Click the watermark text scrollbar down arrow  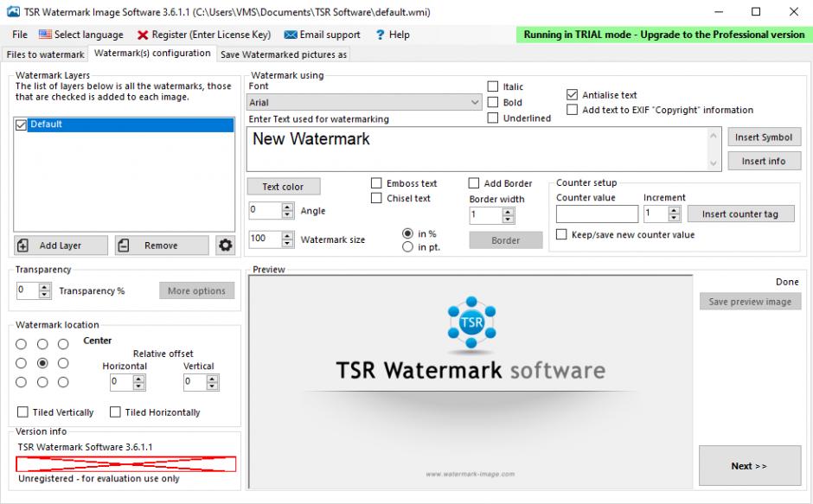(714, 163)
